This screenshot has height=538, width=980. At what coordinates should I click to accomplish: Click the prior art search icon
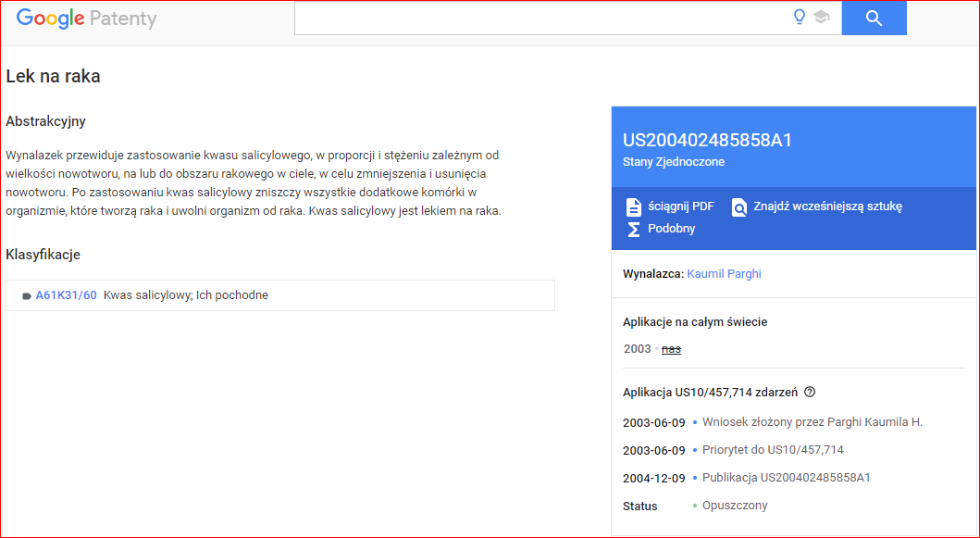click(x=739, y=207)
